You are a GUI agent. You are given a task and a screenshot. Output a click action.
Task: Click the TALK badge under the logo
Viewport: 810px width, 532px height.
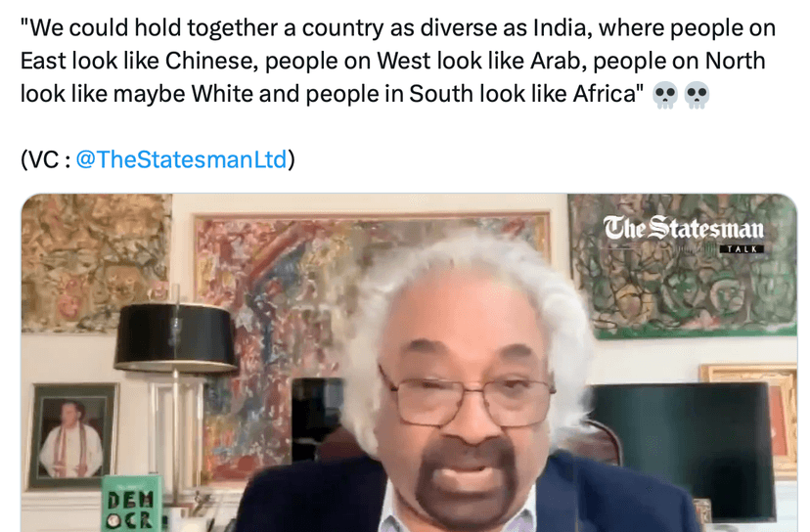point(742,249)
